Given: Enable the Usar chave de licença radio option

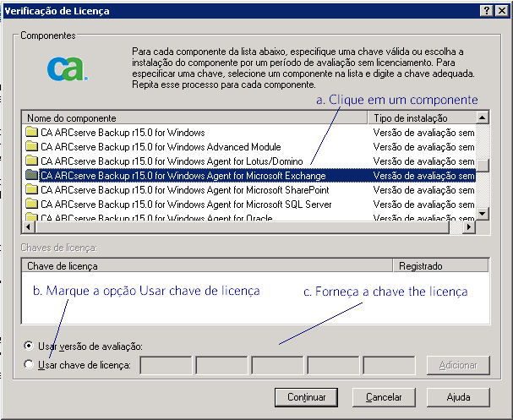Looking at the screenshot, I should [x=30, y=365].
